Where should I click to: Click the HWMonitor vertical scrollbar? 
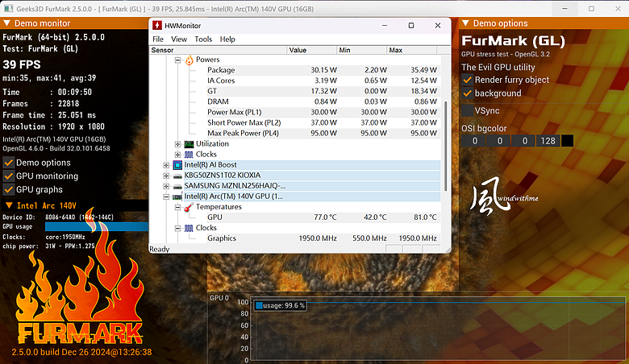tap(445, 146)
